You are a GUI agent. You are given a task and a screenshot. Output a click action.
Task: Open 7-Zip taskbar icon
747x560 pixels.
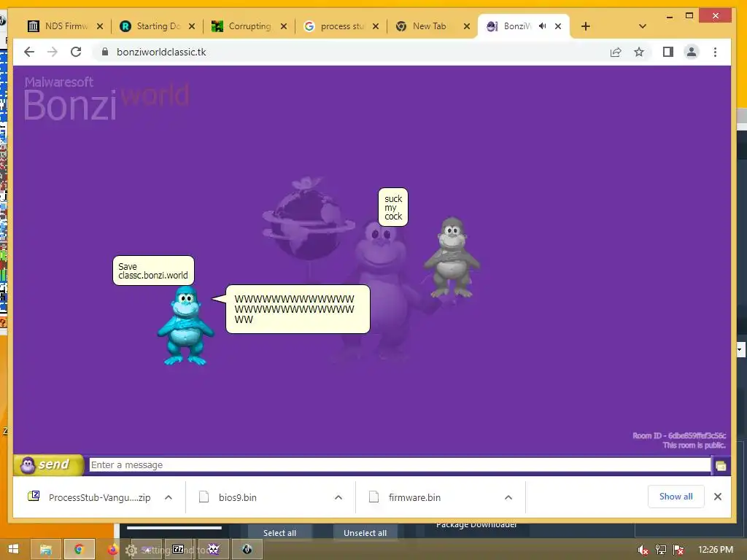pyautogui.click(x=179, y=550)
